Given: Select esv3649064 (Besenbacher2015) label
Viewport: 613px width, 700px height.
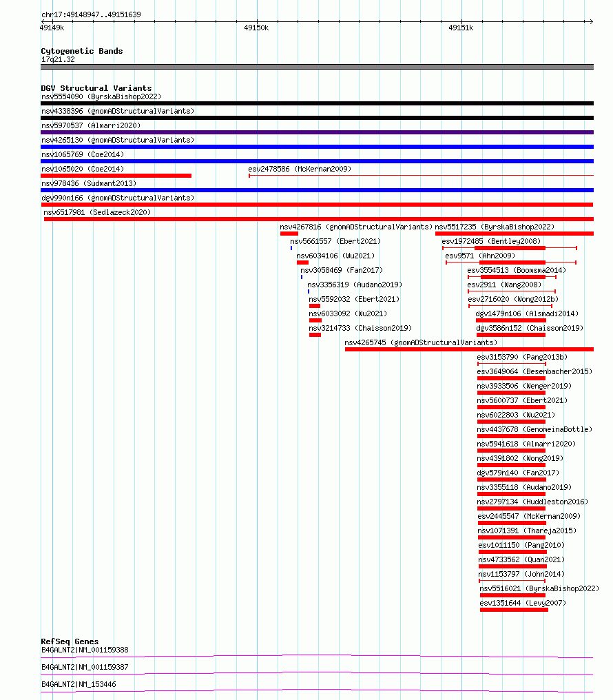Looking at the screenshot, I should [x=534, y=371].
